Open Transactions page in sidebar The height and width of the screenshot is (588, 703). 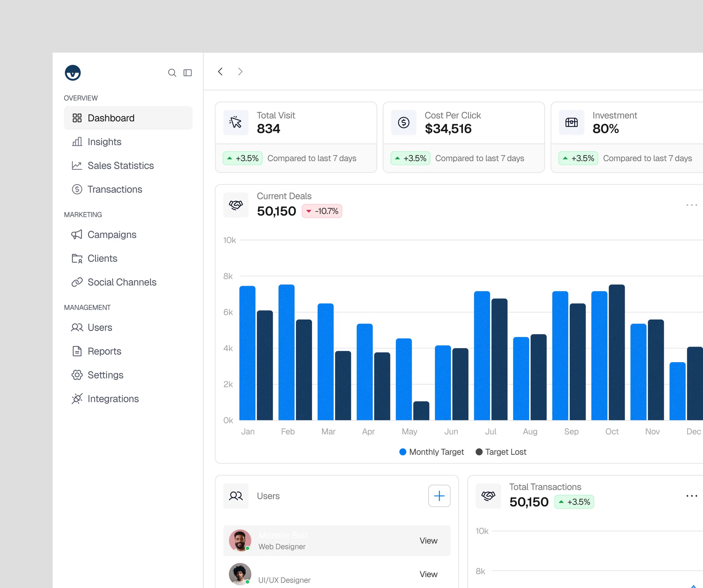[x=128, y=189]
